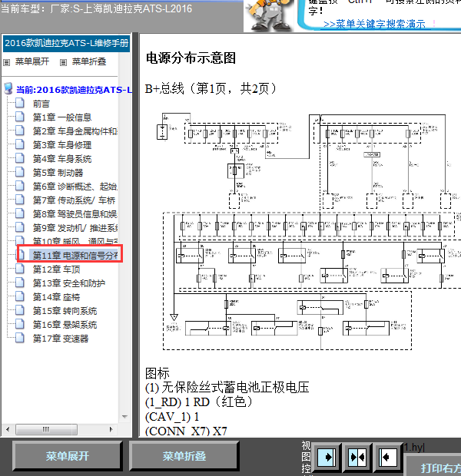Click the 2016款凯迪拉克ATS-L维修手册 header

click(x=67, y=43)
